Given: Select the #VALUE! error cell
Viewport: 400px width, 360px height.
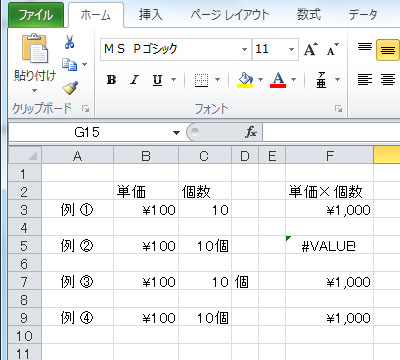Looking at the screenshot, I should 329,246.
